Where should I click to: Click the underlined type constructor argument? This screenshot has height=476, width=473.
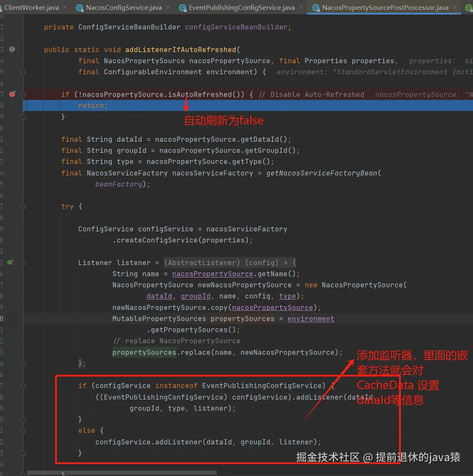pyautogui.click(x=287, y=296)
